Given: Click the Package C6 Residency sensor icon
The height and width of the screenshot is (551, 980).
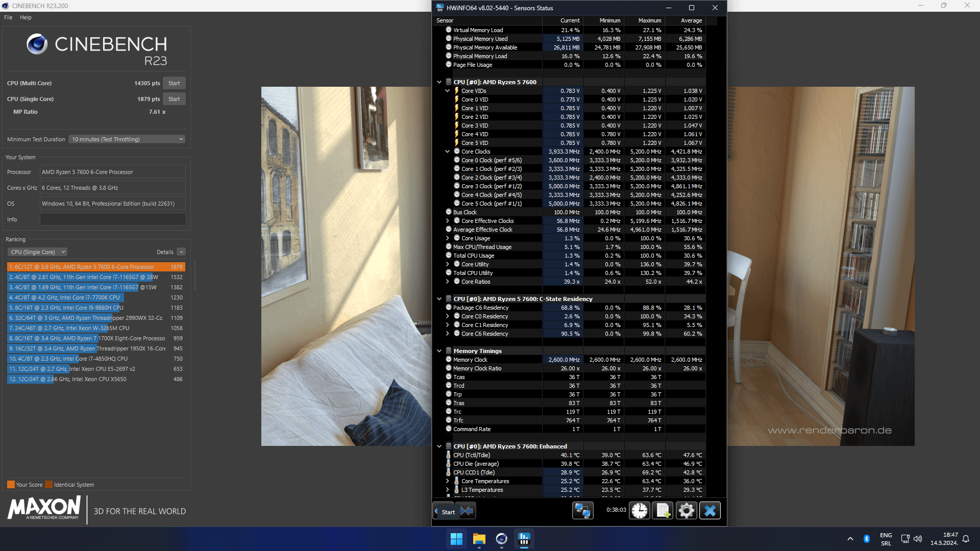Looking at the screenshot, I should click(x=449, y=308).
